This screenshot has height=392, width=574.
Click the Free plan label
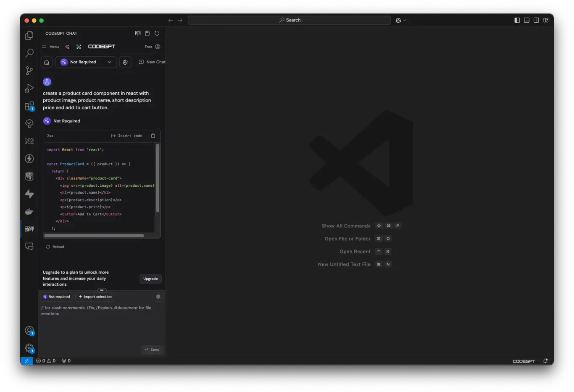tap(148, 47)
